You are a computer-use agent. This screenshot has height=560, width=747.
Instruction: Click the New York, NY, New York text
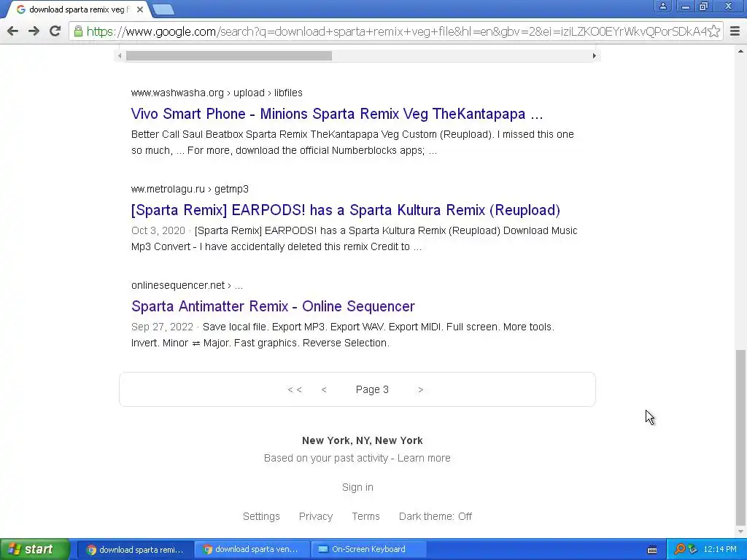click(x=362, y=440)
